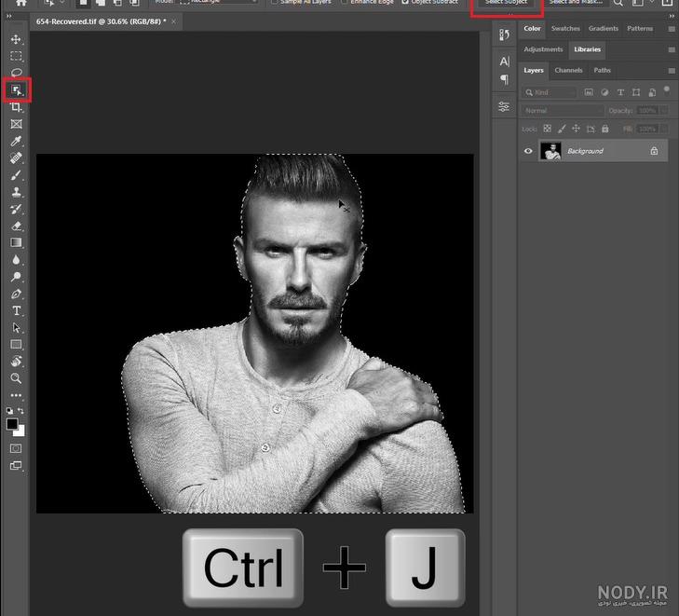
Task: Hide the Background layer visibility eye
Action: tap(528, 151)
